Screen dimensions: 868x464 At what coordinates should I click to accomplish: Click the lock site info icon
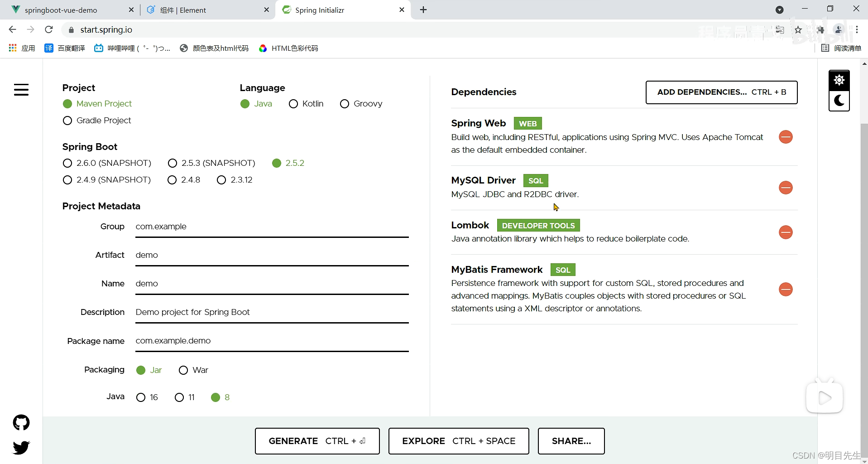click(71, 30)
